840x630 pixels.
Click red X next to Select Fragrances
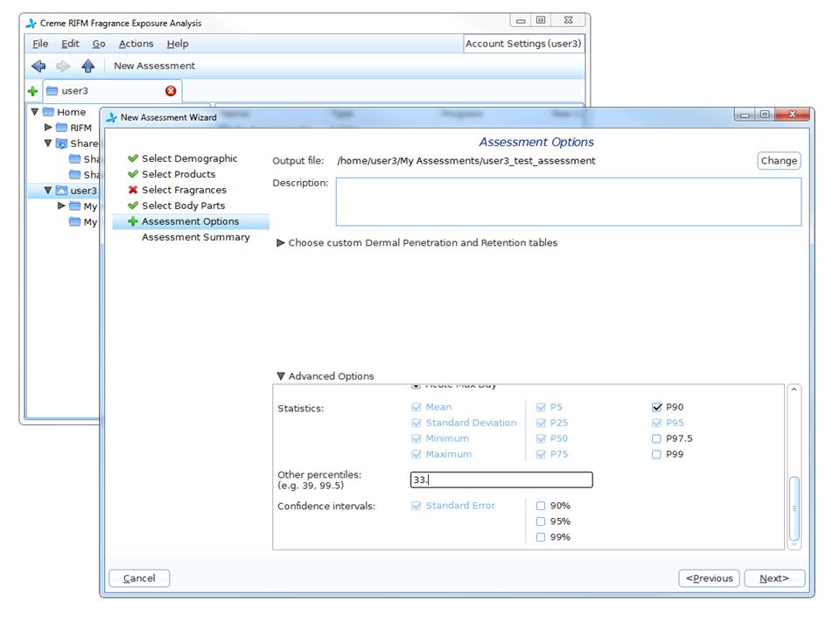pos(133,190)
